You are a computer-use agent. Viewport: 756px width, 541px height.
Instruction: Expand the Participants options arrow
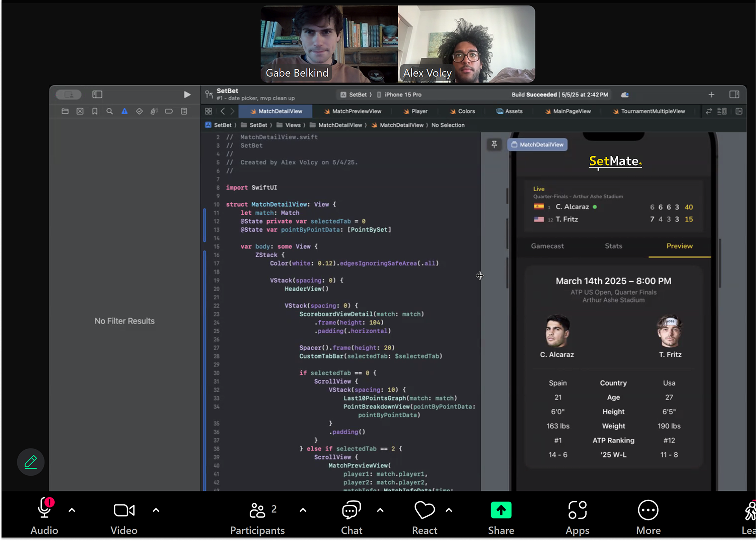point(303,510)
